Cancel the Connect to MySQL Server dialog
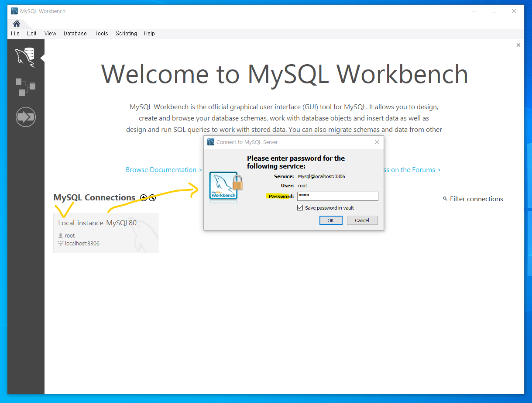The height and width of the screenshot is (403, 532). click(362, 220)
